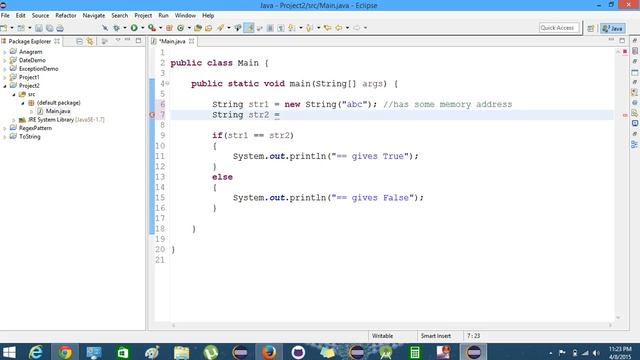Image resolution: width=640 pixels, height=360 pixels.
Task: Open the Debug button dropdown arrow
Action: (x=124, y=28)
